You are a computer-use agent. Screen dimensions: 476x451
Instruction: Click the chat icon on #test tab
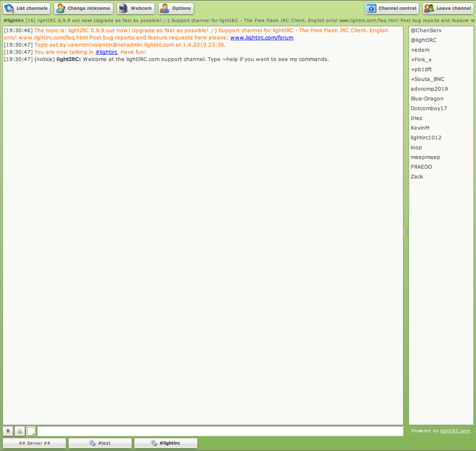pos(92,443)
